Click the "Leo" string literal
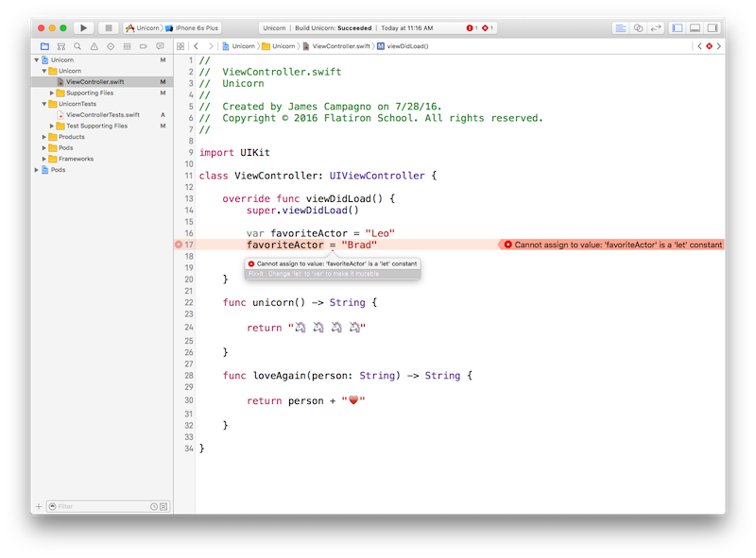The width and height of the screenshot is (756, 558). (x=380, y=233)
